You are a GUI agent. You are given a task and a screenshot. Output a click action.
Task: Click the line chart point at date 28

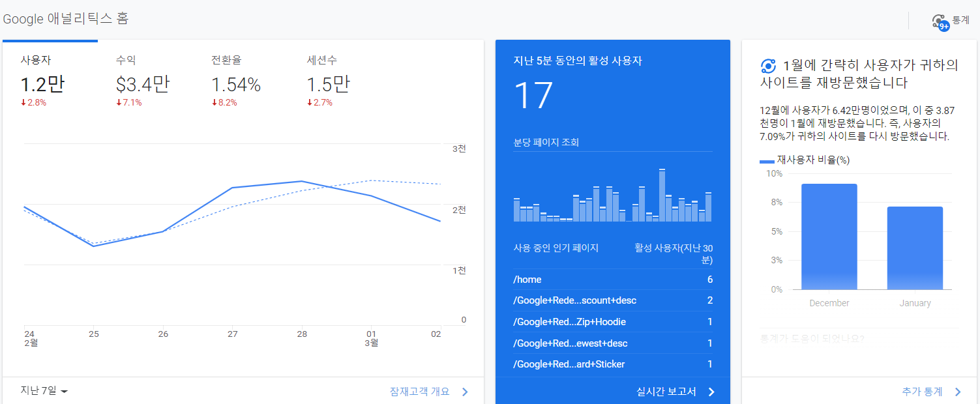click(x=302, y=181)
